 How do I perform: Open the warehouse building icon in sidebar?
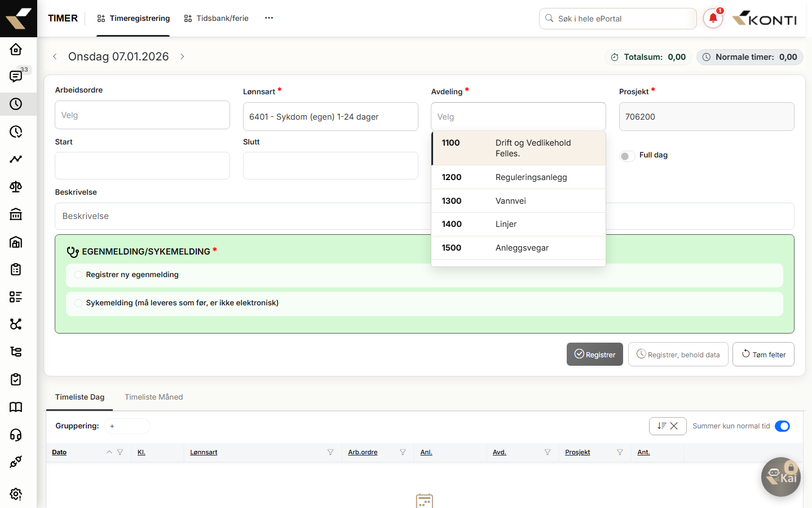[x=16, y=242]
